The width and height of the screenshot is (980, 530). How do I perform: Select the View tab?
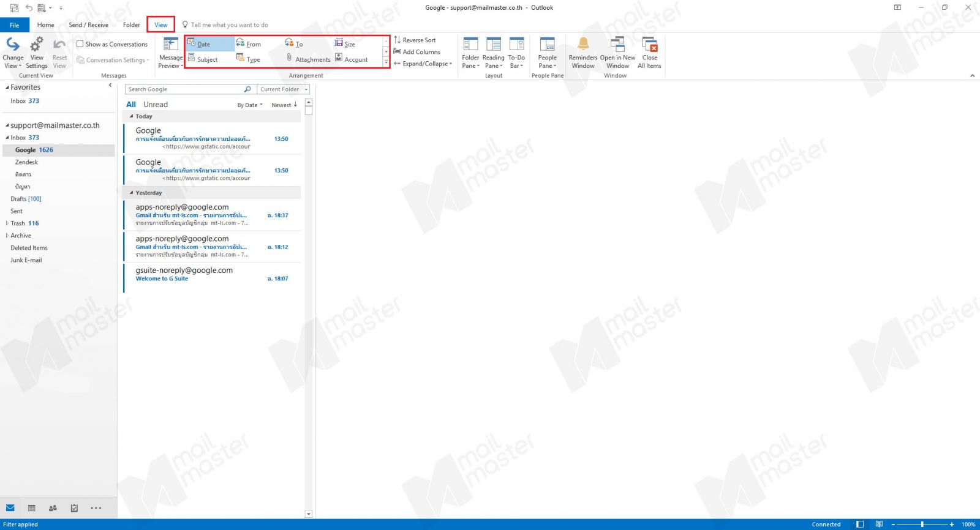click(160, 25)
